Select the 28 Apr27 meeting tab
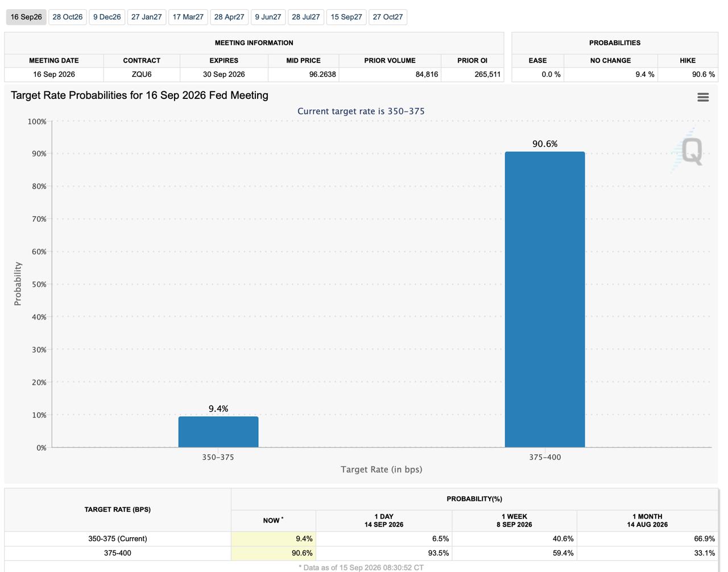Screen dimensions: 728x572 pos(229,17)
